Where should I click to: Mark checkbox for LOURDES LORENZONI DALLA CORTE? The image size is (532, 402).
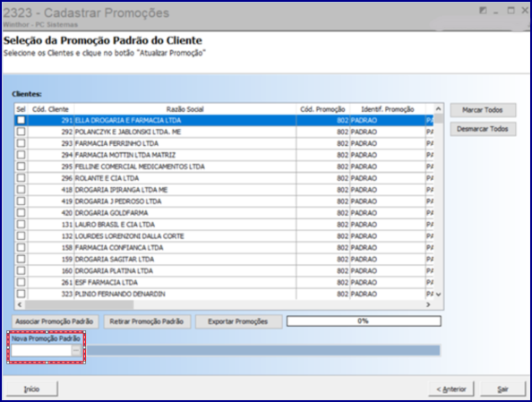(x=21, y=235)
